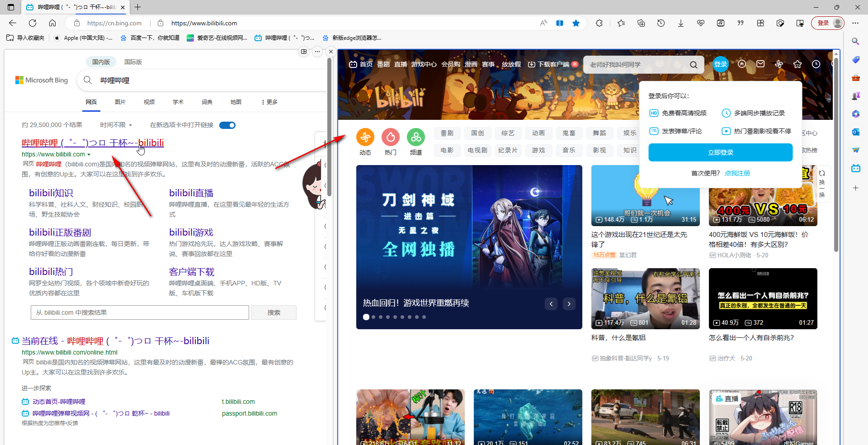Go to previous carousel slide arrow
The height and width of the screenshot is (445, 868).
point(551,304)
